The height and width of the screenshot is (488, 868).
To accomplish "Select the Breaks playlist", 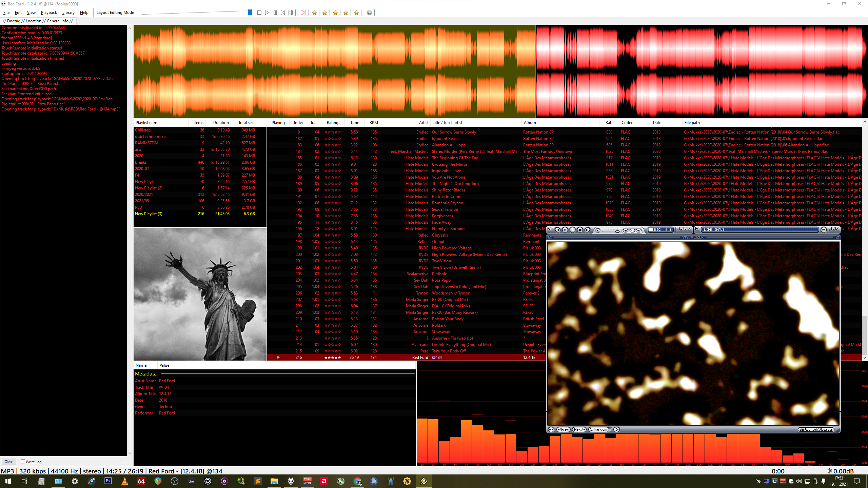I will click(200, 162).
